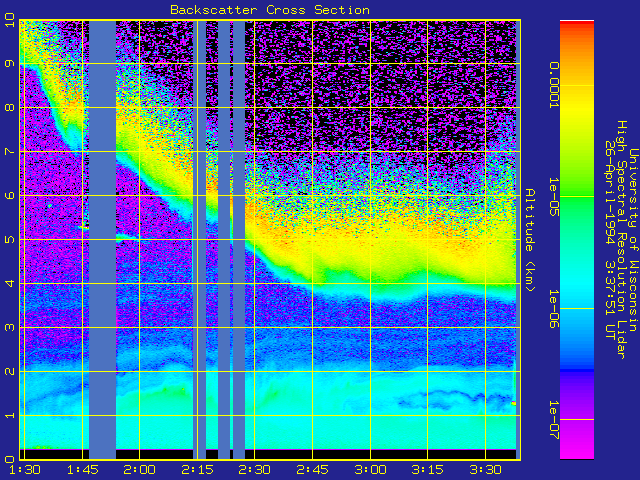This screenshot has height=480, width=640.
Task: Pick the red top of the colorbar
Action: pyautogui.click(x=577, y=24)
